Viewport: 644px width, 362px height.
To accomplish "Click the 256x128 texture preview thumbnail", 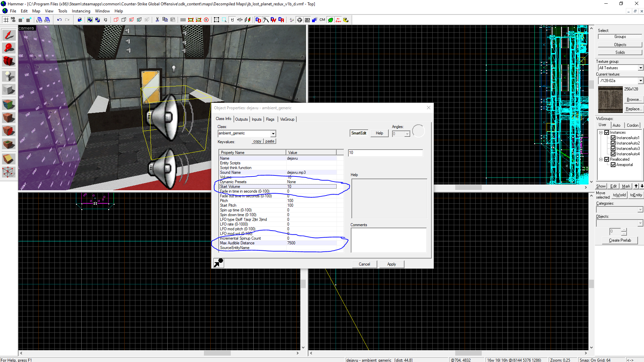I will pyautogui.click(x=610, y=100).
